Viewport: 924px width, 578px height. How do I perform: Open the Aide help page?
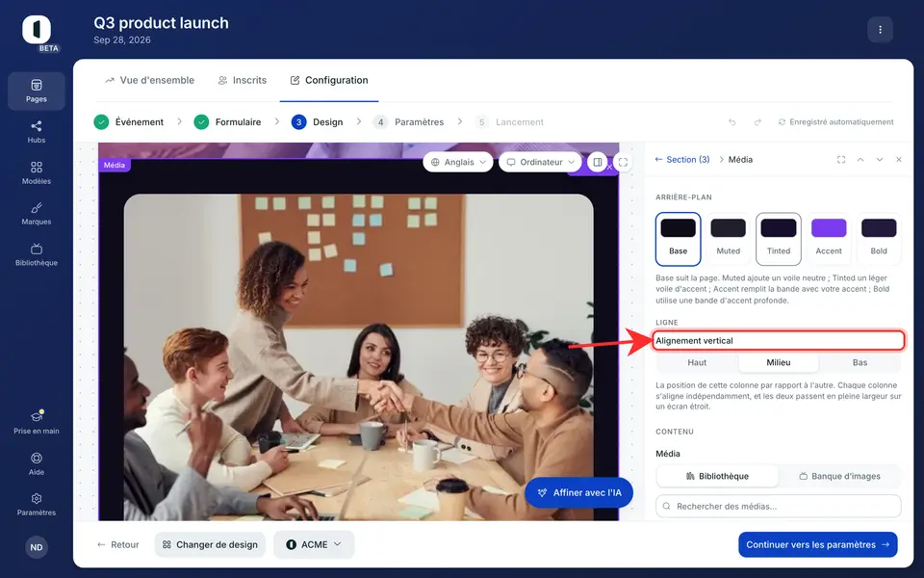(37, 463)
